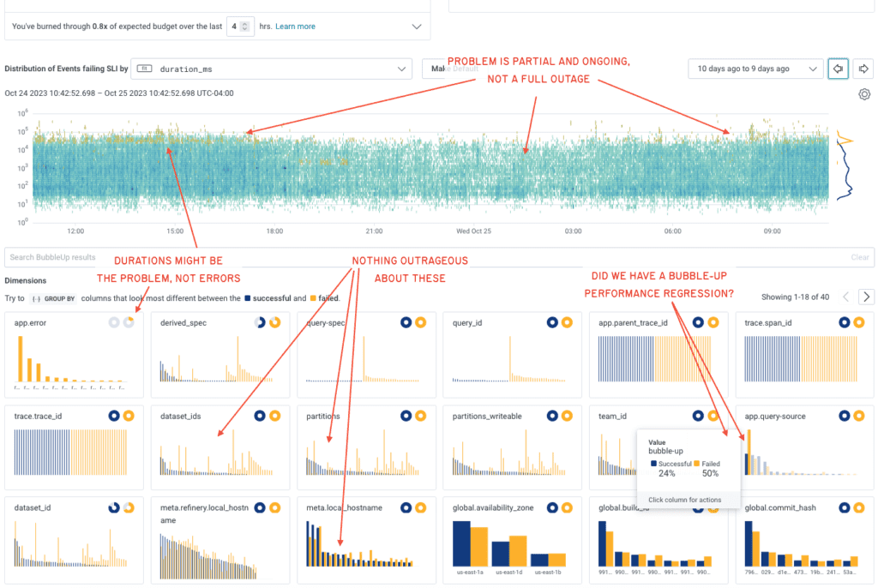Expand the budget burn panel chevron
The height and width of the screenshot is (588, 878).
tap(417, 27)
